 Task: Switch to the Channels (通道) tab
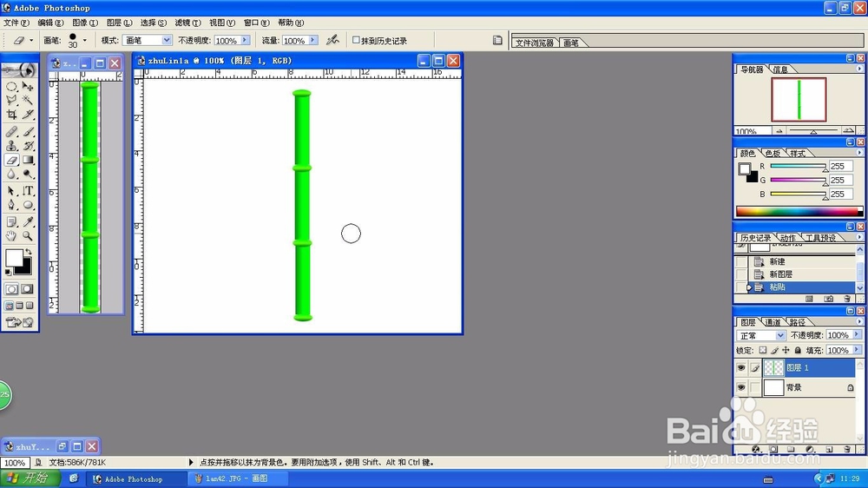point(773,322)
